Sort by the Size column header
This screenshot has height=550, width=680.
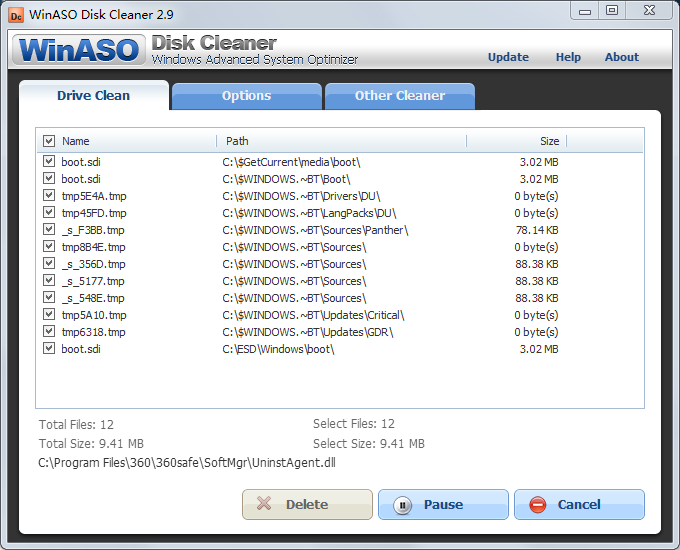549,141
